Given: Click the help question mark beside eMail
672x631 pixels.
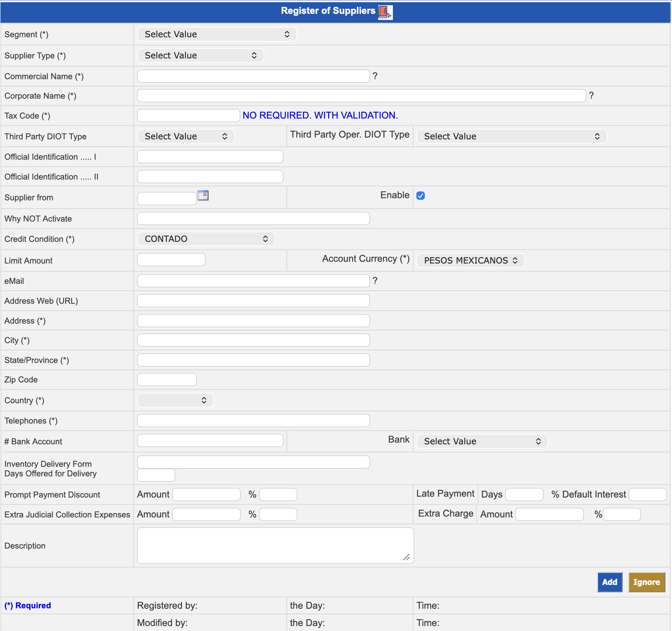Looking at the screenshot, I should pos(375,281).
